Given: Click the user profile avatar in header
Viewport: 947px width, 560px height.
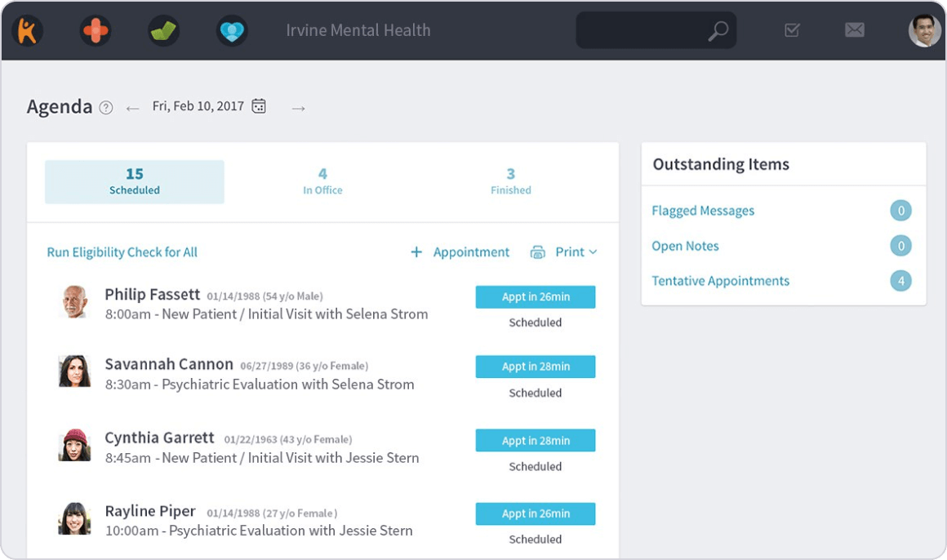Looking at the screenshot, I should 924,31.
